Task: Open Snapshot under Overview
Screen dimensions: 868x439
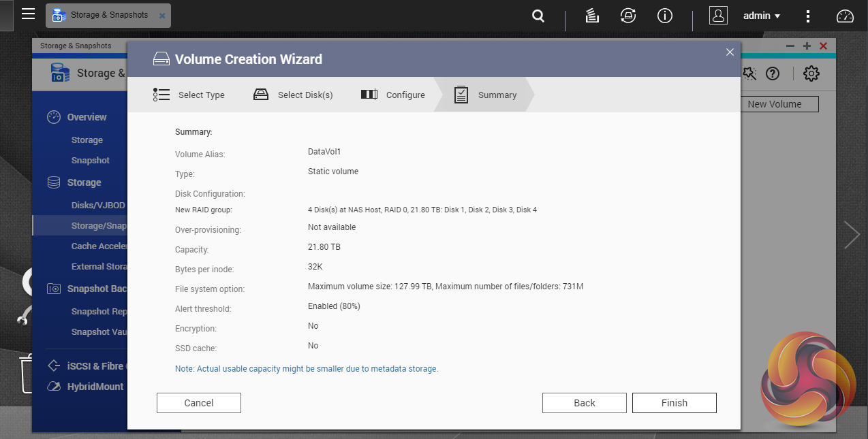Action: [x=90, y=161]
